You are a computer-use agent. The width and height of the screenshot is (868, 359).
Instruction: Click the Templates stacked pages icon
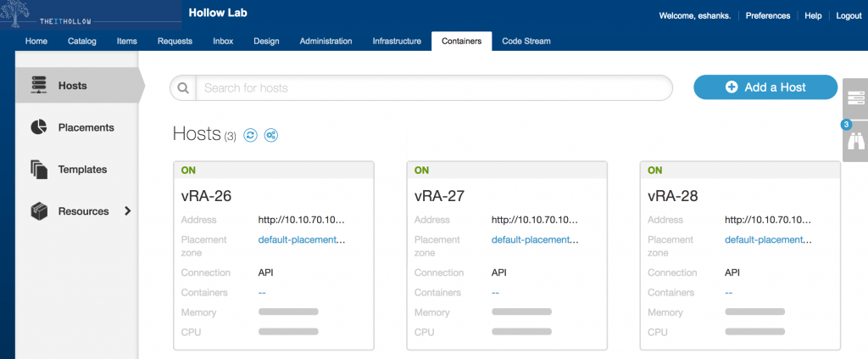(39, 170)
